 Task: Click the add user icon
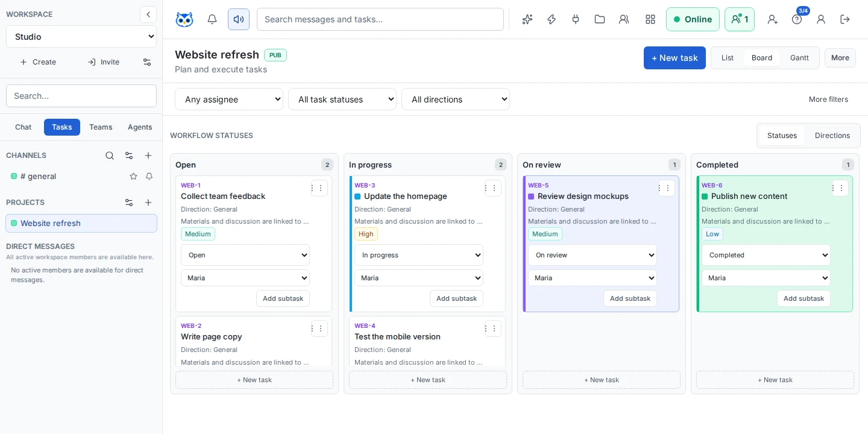pos(773,19)
